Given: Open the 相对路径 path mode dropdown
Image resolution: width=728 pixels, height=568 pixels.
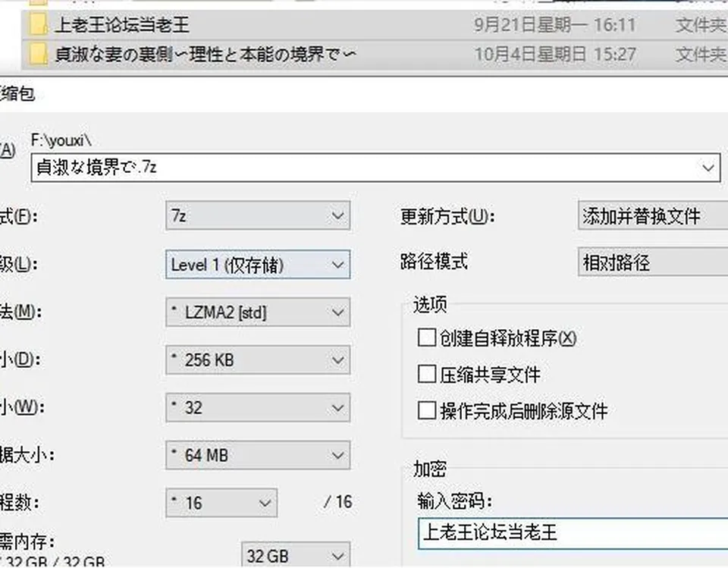Looking at the screenshot, I should pos(653,262).
